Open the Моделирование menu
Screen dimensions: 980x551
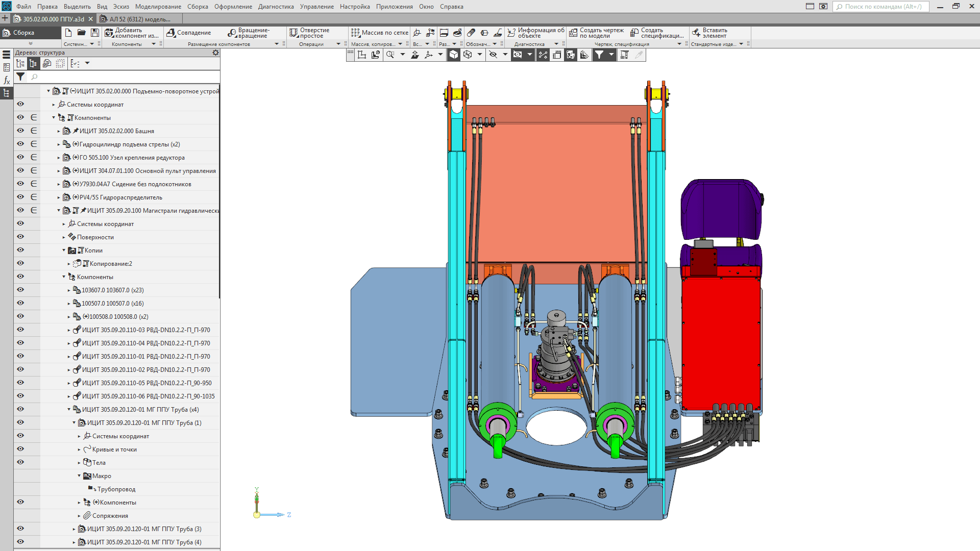click(158, 7)
